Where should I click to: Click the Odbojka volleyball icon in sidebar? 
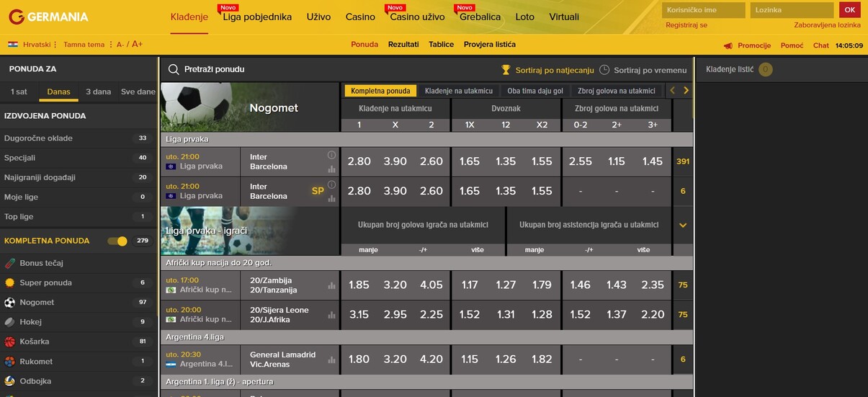click(10, 381)
